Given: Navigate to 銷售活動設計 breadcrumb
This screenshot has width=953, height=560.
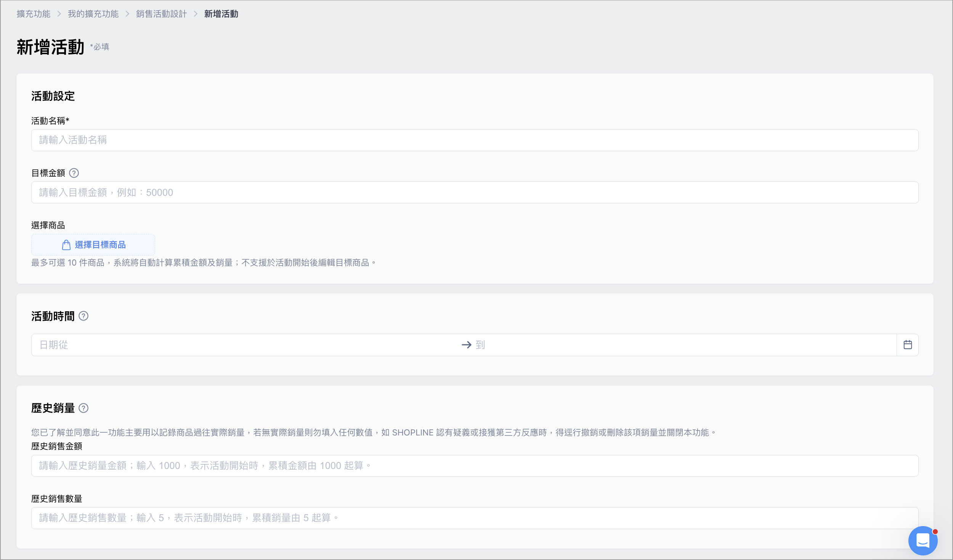Looking at the screenshot, I should pos(161,14).
